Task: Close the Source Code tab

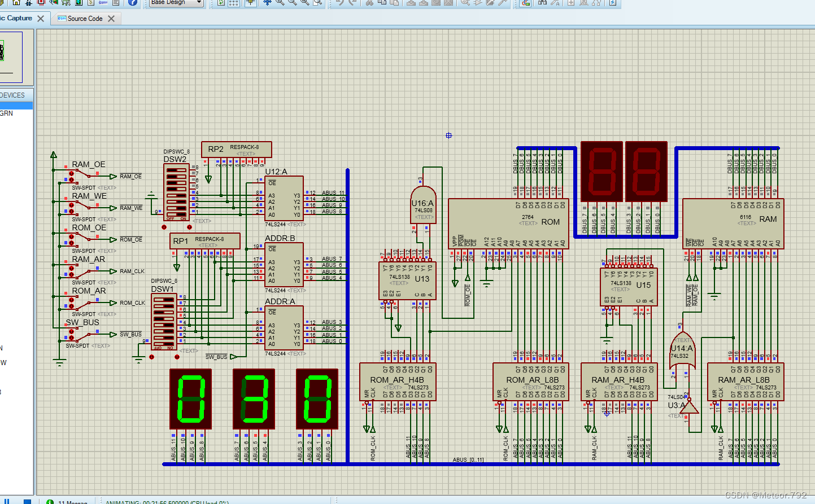Action: (111, 19)
